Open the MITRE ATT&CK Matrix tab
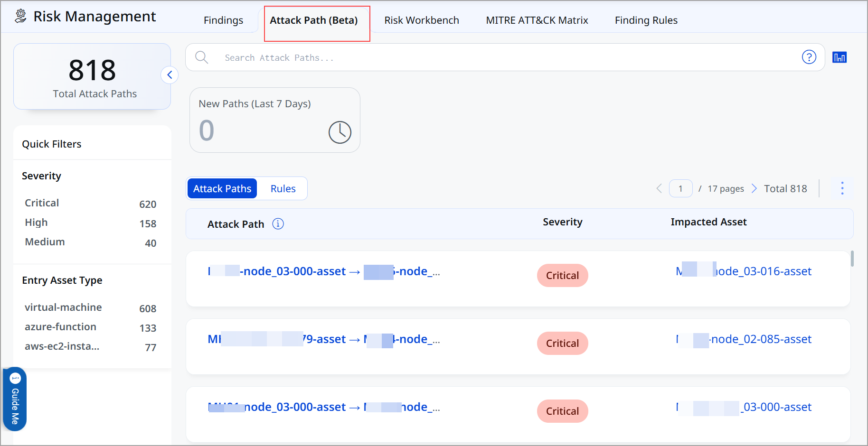The width and height of the screenshot is (868, 446). (x=537, y=20)
